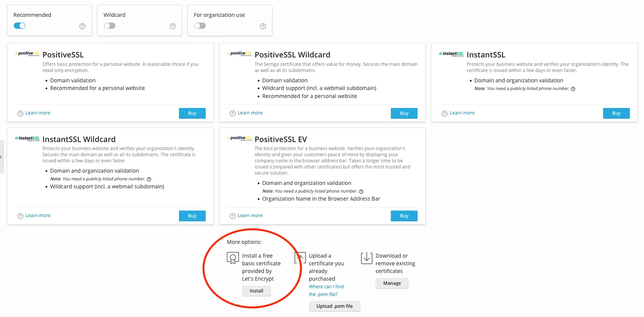Screen dimensions: 644x317
Task: Turn on For organization use toggle
Action: [200, 26]
